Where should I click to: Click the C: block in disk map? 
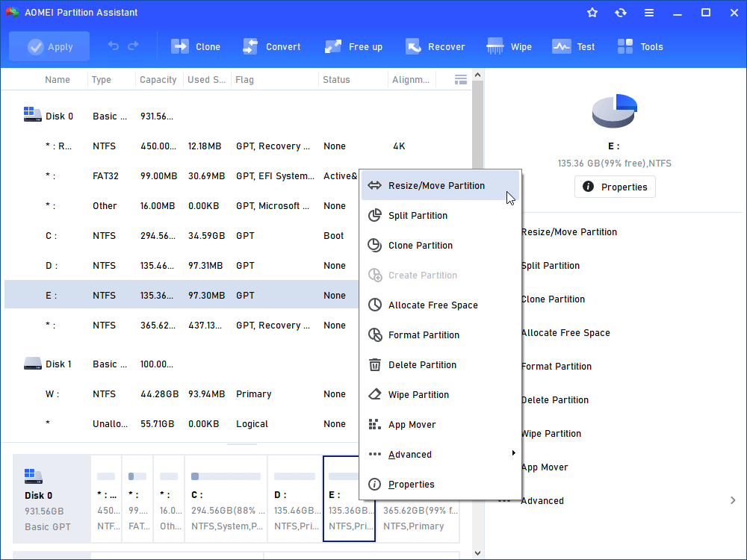tap(226, 499)
